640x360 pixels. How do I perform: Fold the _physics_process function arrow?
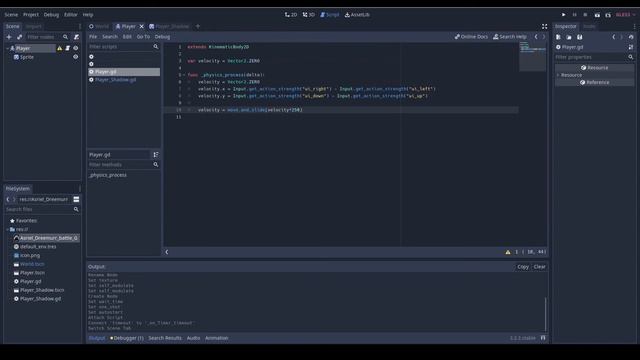184,75
